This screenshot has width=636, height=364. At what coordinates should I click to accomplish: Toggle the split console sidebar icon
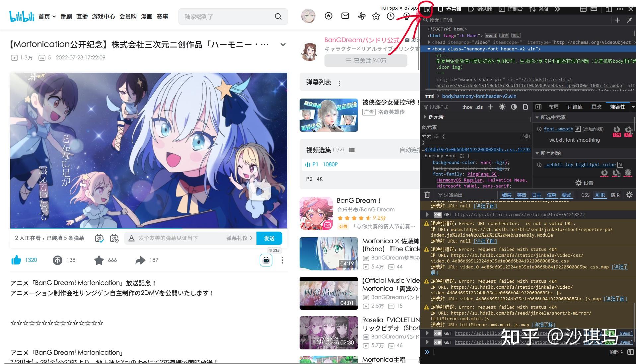point(631,352)
